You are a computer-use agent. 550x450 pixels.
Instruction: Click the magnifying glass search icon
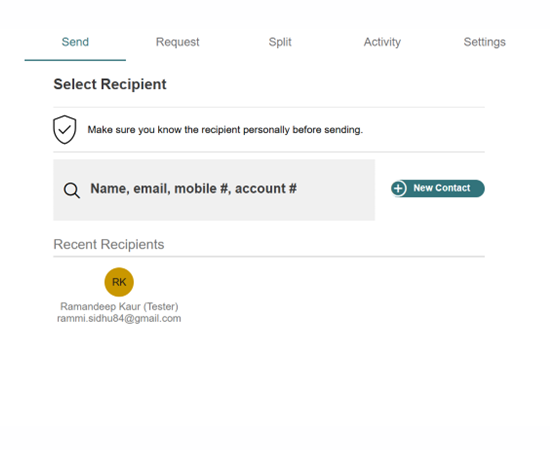pyautogui.click(x=72, y=190)
